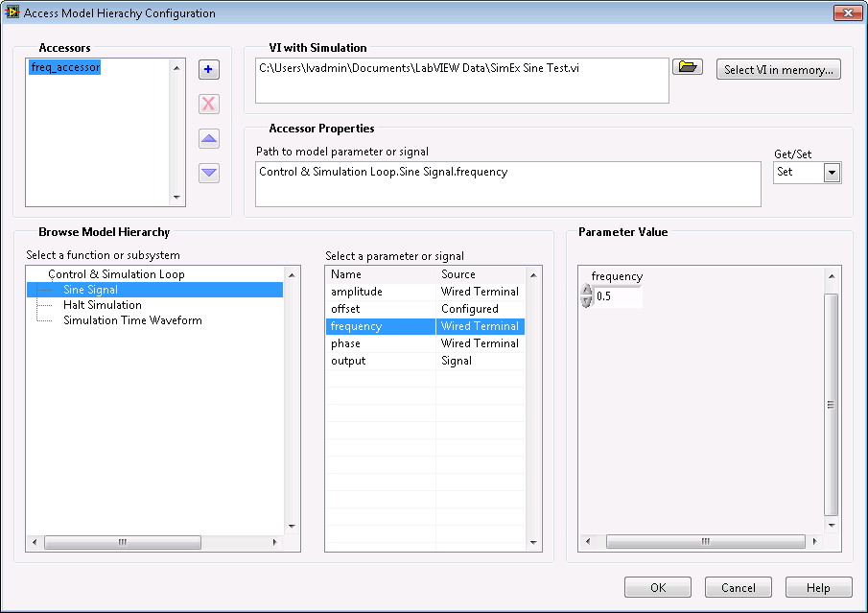Click the frequency value input field

tap(618, 297)
